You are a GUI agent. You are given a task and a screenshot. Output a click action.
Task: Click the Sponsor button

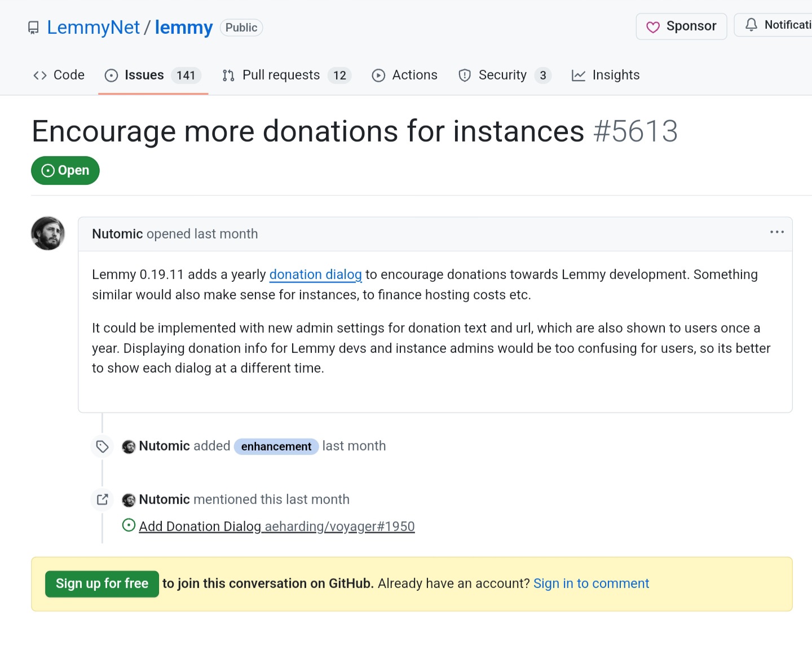point(681,26)
